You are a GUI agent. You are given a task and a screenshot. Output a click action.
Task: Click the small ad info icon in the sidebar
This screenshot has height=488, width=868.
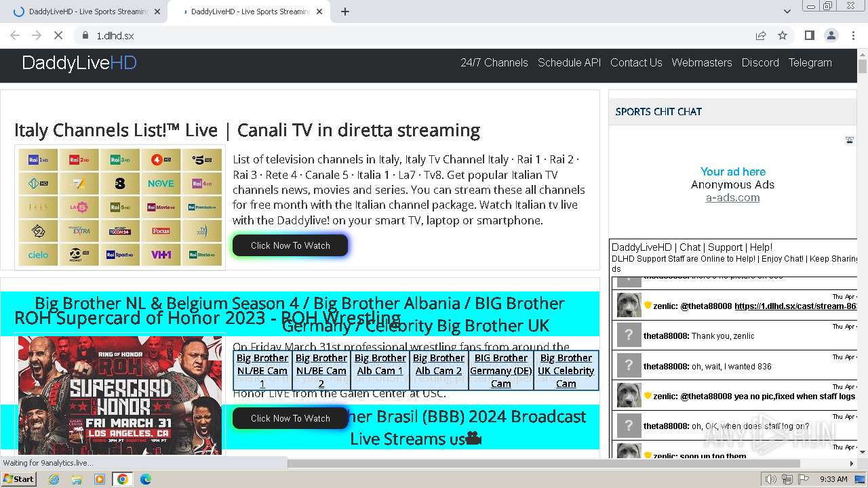[849, 140]
